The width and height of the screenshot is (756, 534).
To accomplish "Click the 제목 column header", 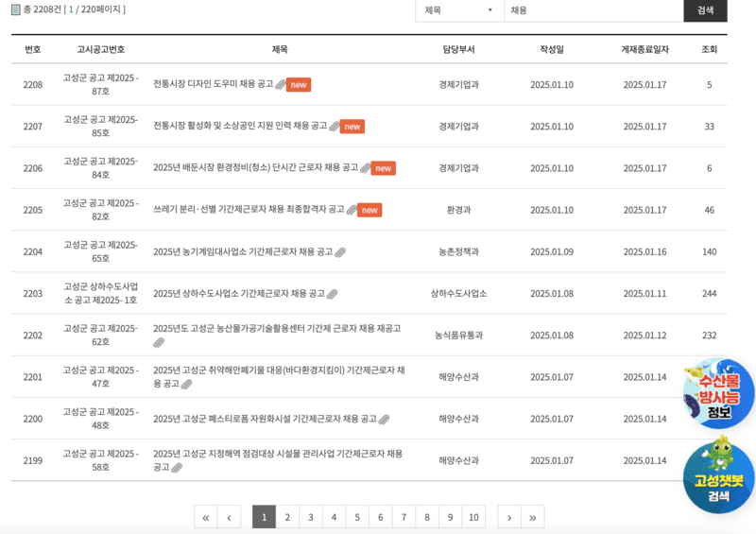I will [x=280, y=49].
